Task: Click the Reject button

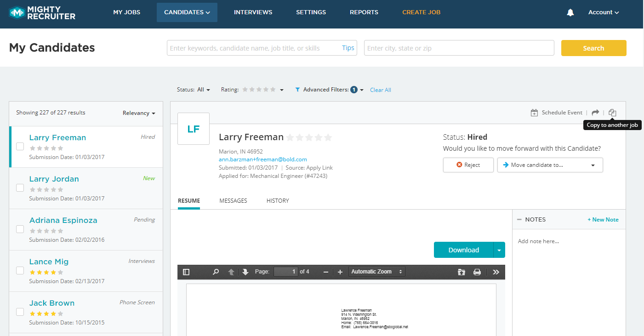Action: pos(468,165)
